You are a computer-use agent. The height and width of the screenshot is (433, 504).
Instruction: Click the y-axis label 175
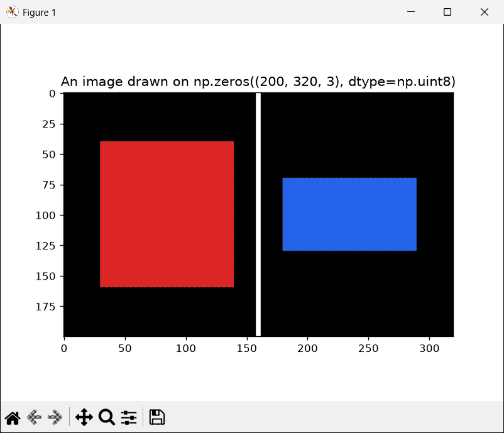pos(45,307)
